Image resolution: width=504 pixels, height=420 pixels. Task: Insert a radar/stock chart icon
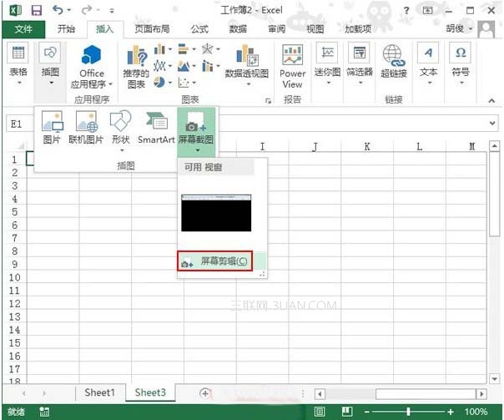point(208,49)
